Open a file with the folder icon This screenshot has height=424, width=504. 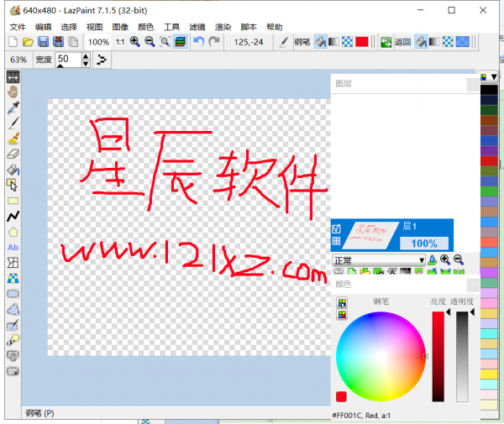[x=28, y=42]
